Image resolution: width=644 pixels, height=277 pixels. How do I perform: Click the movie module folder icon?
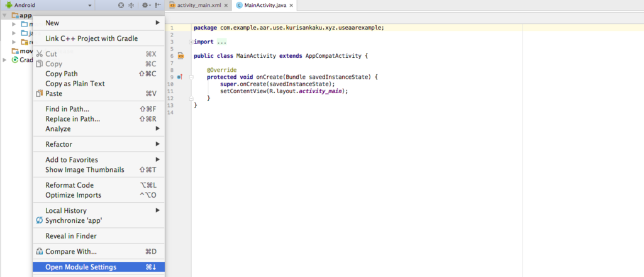pos(15,51)
